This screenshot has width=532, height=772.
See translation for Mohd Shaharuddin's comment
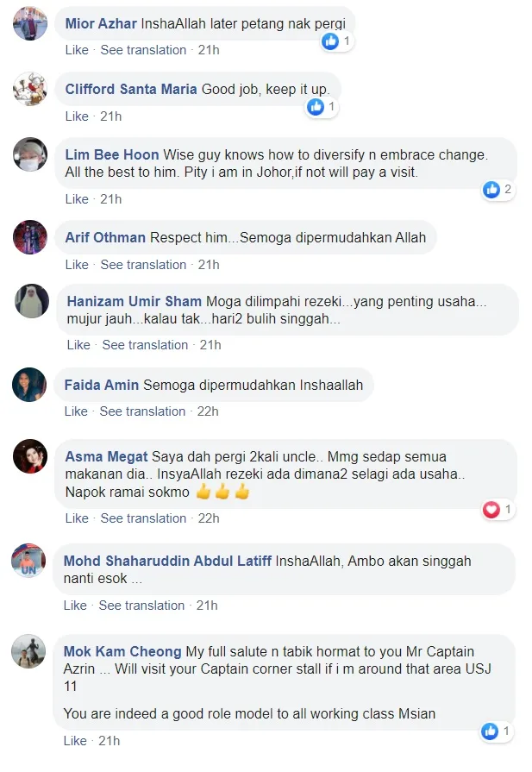[x=141, y=606]
